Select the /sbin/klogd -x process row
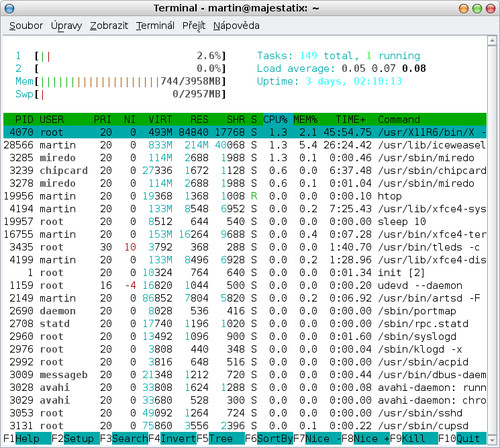Screen dimensions: 500x448 [x=245, y=349]
